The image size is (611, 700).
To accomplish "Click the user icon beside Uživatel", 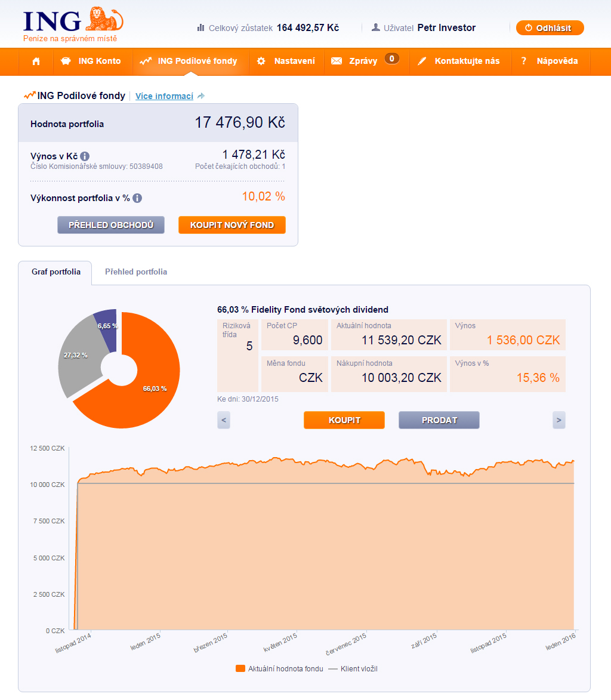I will click(x=376, y=27).
